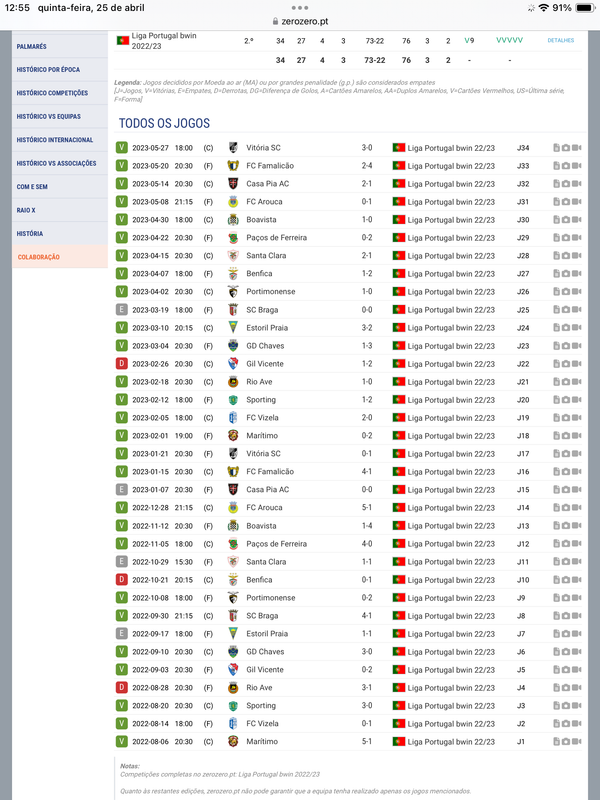The image size is (600, 800).
Task: Click Sporting team name in J3 row
Action: pos(261,706)
